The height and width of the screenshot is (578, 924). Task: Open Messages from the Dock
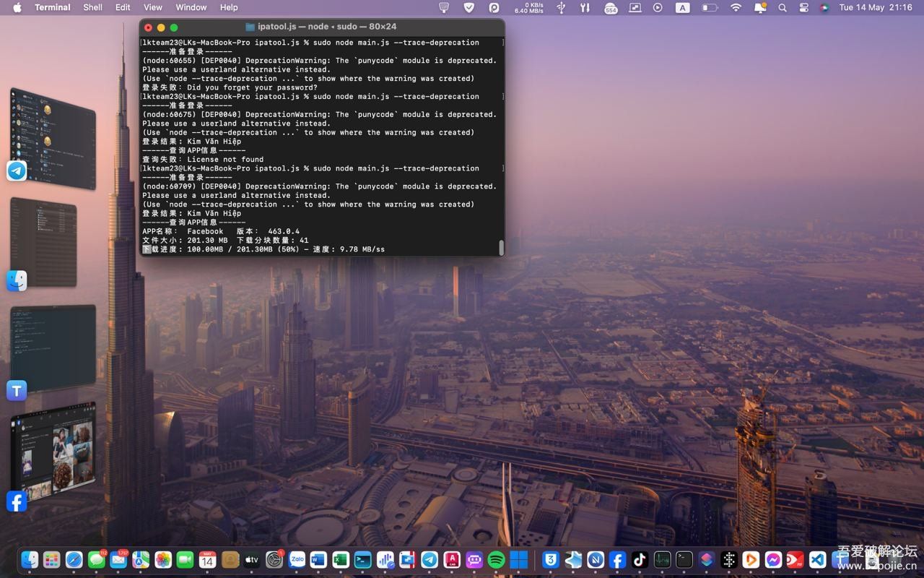pyautogui.click(x=97, y=559)
